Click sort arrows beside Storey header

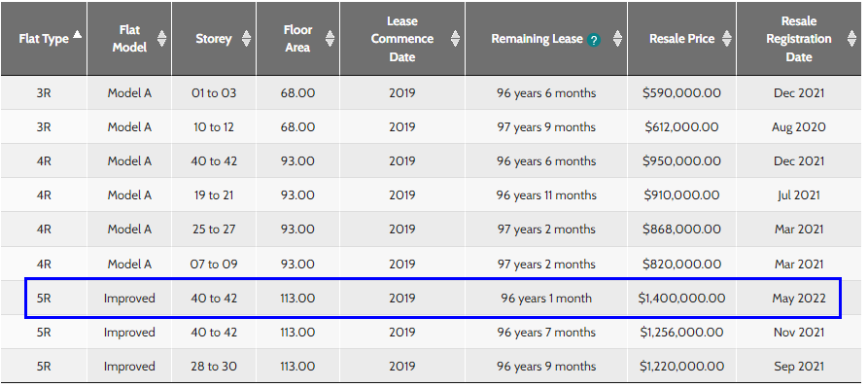[x=246, y=39]
